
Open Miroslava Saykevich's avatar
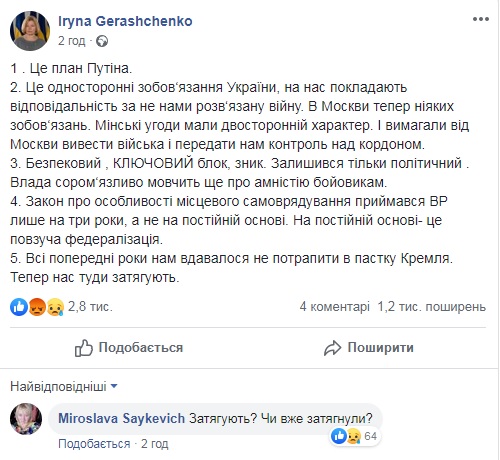(26, 419)
